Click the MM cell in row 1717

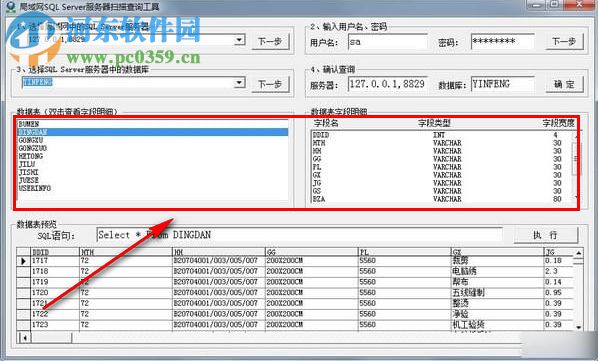(219, 261)
